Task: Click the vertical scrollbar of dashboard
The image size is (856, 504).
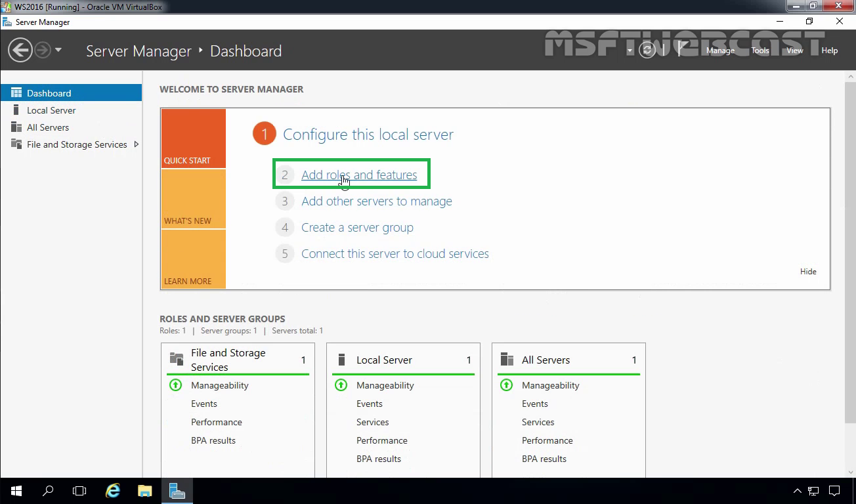Action: [850, 252]
